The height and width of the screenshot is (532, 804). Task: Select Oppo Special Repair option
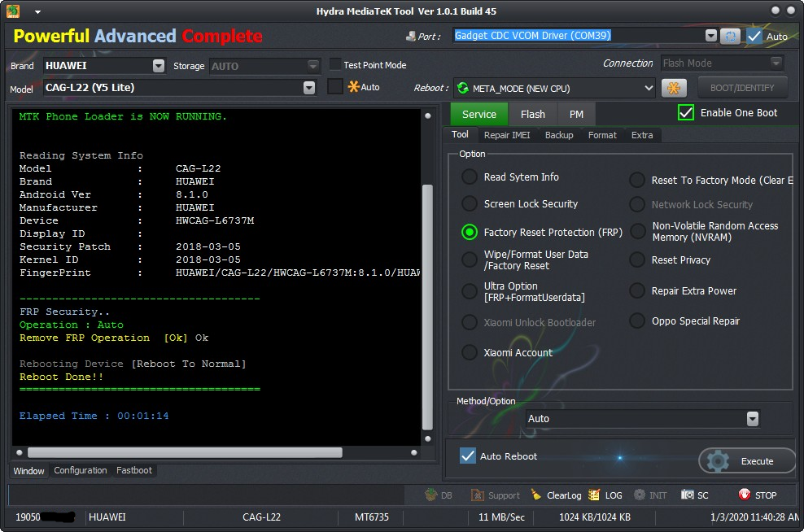point(637,321)
